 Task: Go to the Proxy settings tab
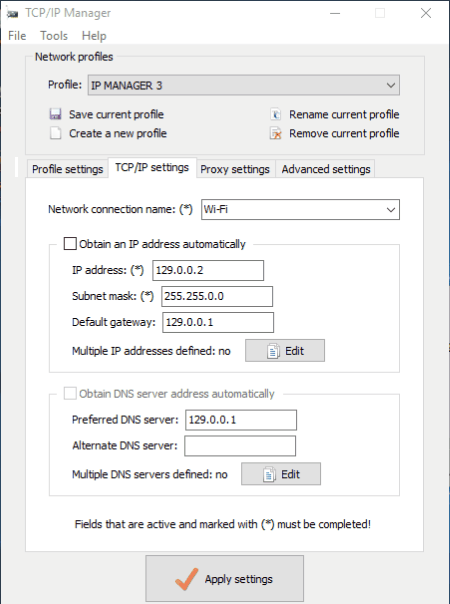coord(235,169)
